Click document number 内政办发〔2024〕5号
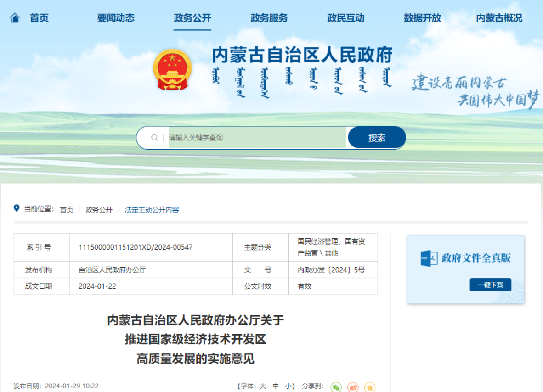This screenshot has height=392, width=543. click(x=331, y=270)
